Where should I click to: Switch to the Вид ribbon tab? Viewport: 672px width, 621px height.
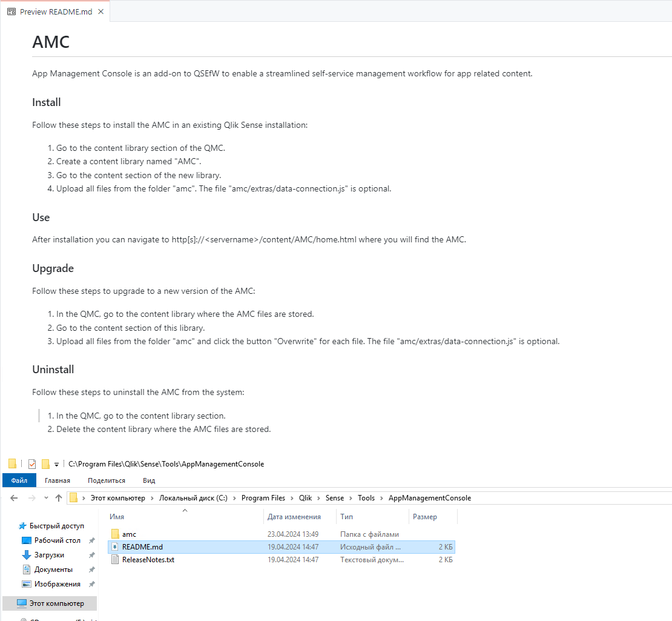[149, 480]
